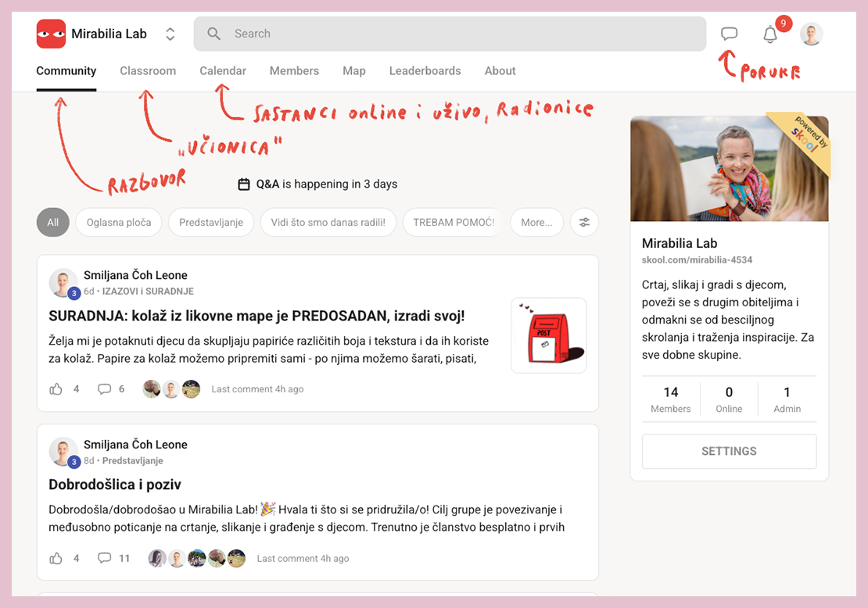Filter posts by Predstavljanje
The image size is (868, 608).
[x=211, y=223]
